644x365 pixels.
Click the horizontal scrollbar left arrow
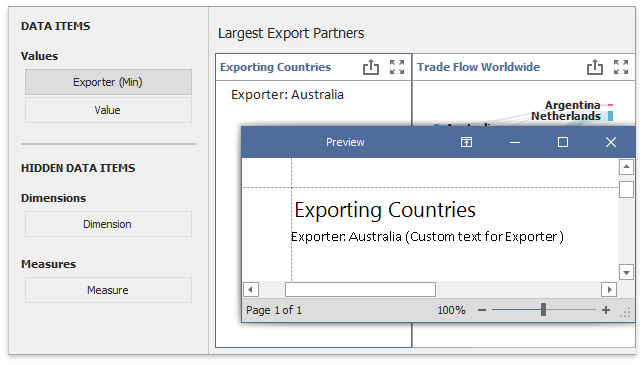[x=251, y=289]
